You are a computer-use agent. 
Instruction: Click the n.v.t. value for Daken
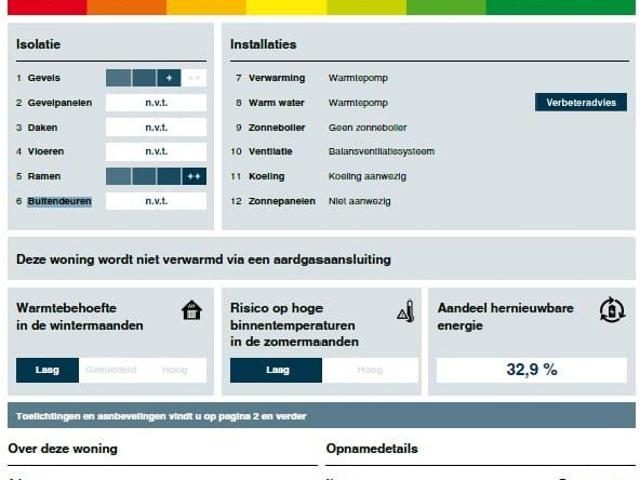[x=156, y=128]
